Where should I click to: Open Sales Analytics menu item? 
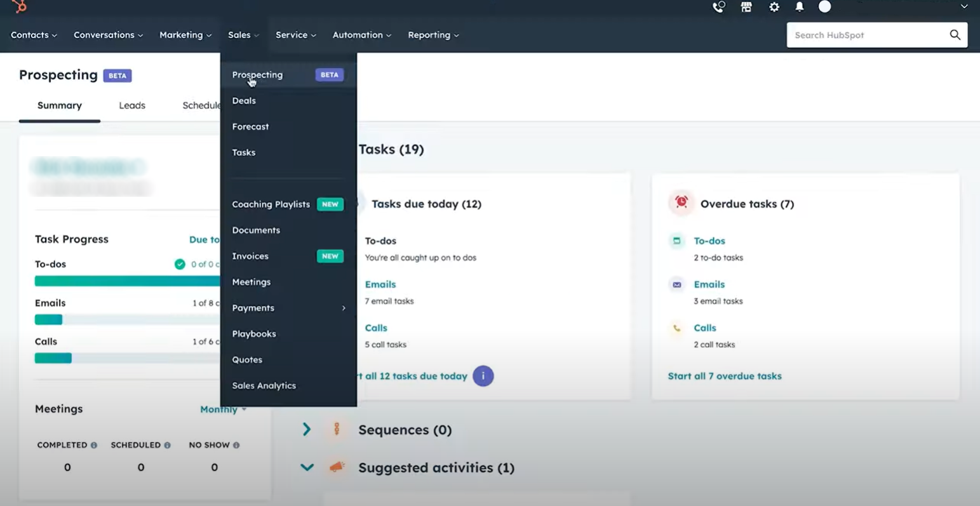(288, 385)
